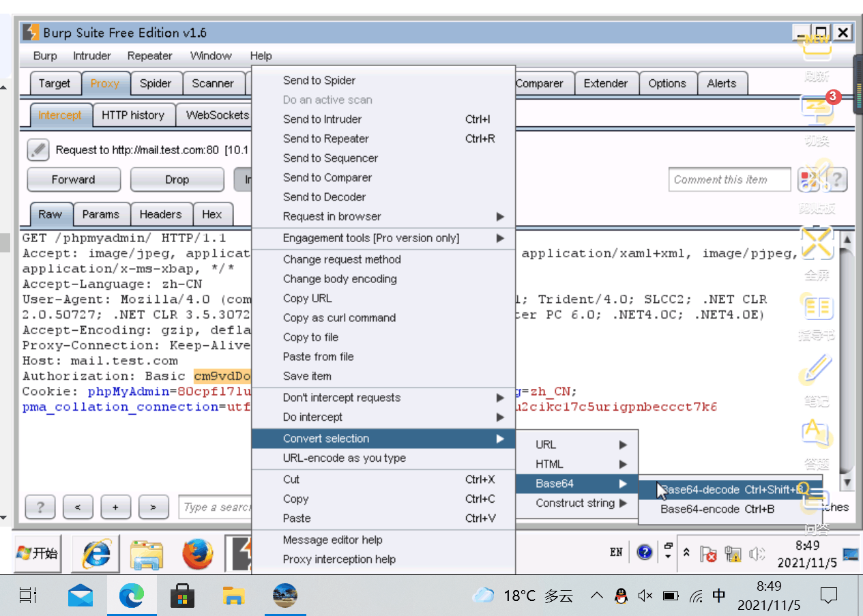Open File Explorer on outer Windows taskbar

pyautogui.click(x=234, y=596)
